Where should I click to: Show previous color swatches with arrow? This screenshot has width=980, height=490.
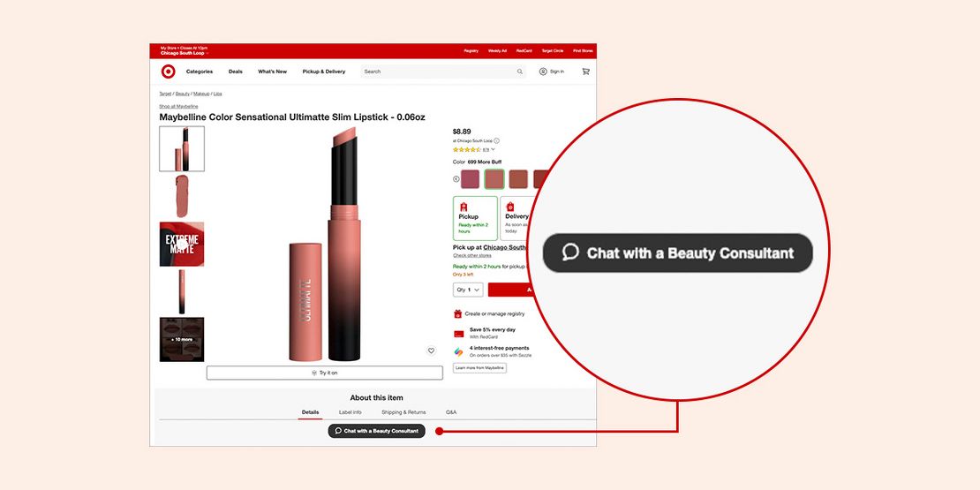pyautogui.click(x=456, y=178)
